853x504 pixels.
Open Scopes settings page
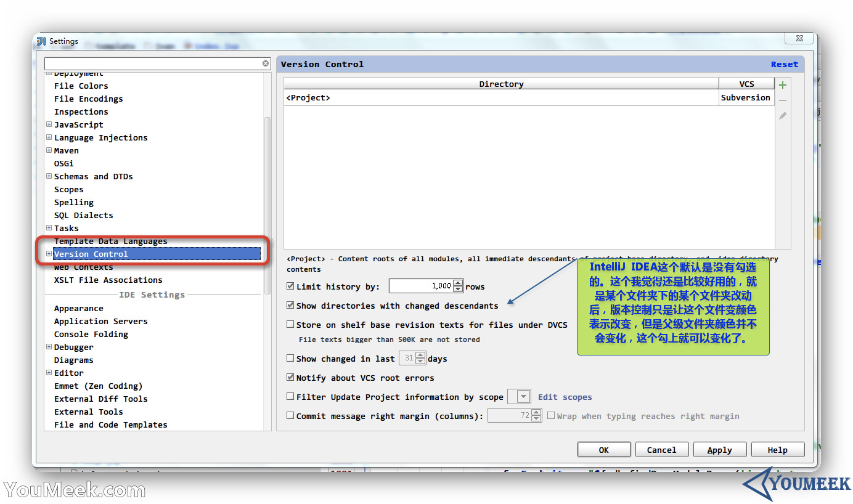point(68,189)
